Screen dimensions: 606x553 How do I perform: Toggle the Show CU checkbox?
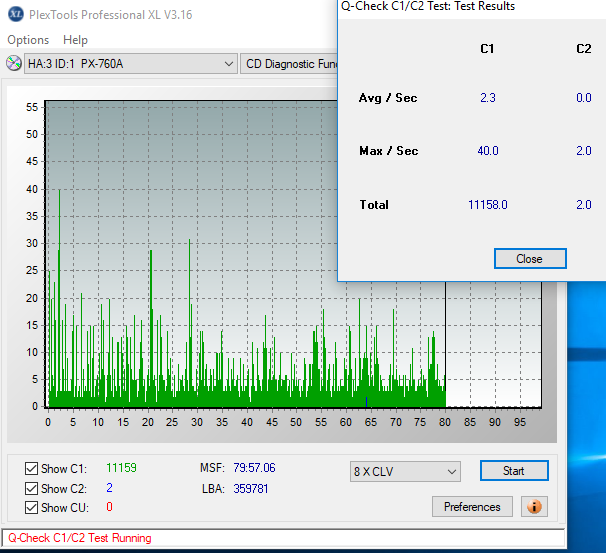[31, 507]
